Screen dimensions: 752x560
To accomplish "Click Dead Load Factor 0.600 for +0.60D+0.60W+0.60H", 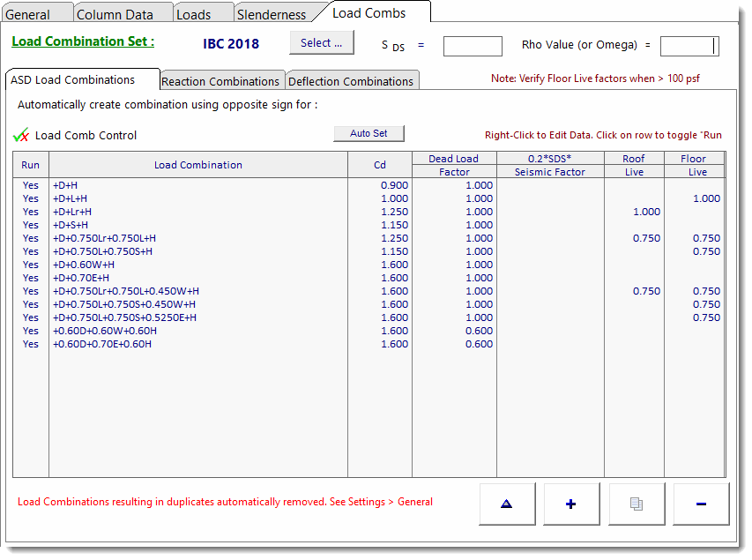I will pos(479,331).
